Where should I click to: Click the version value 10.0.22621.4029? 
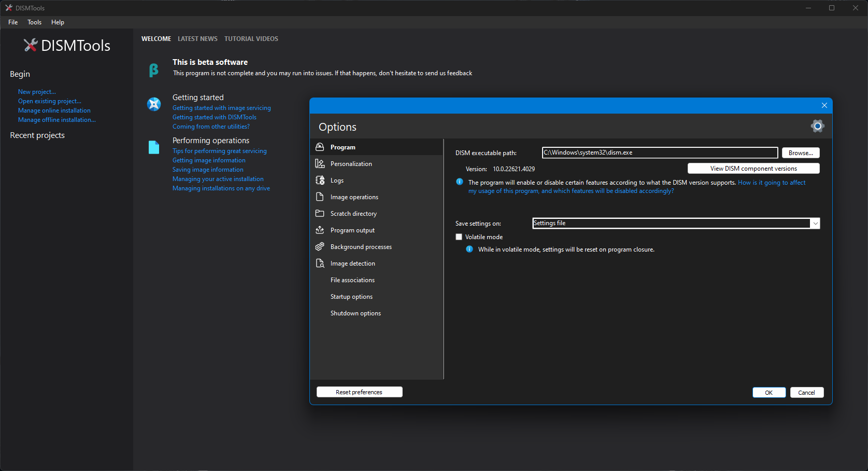[514, 169]
